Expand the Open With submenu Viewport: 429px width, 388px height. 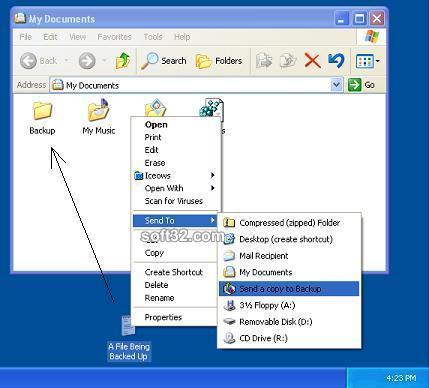[175, 188]
